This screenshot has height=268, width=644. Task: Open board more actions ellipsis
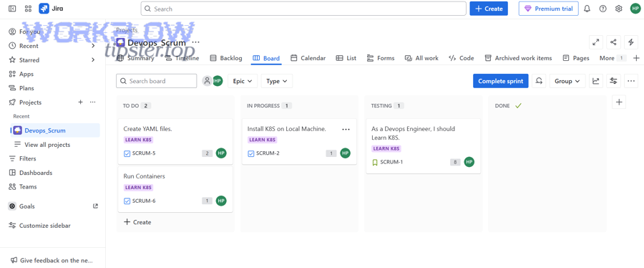[x=631, y=81]
